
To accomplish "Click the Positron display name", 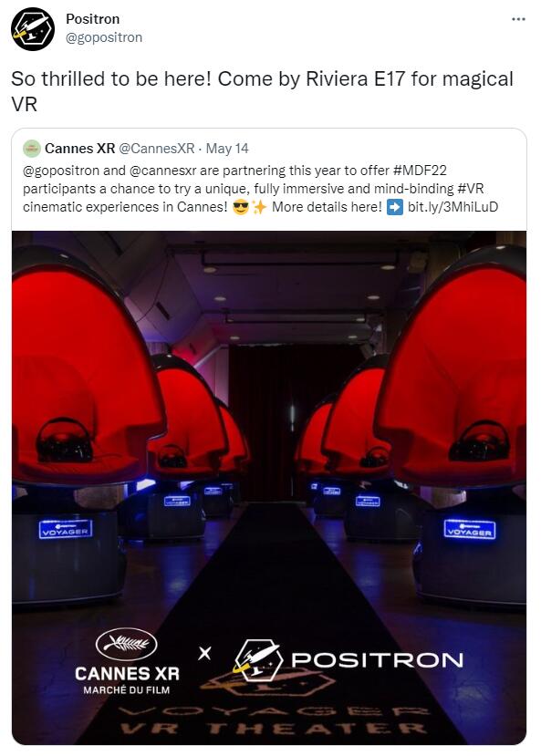I will (x=92, y=19).
